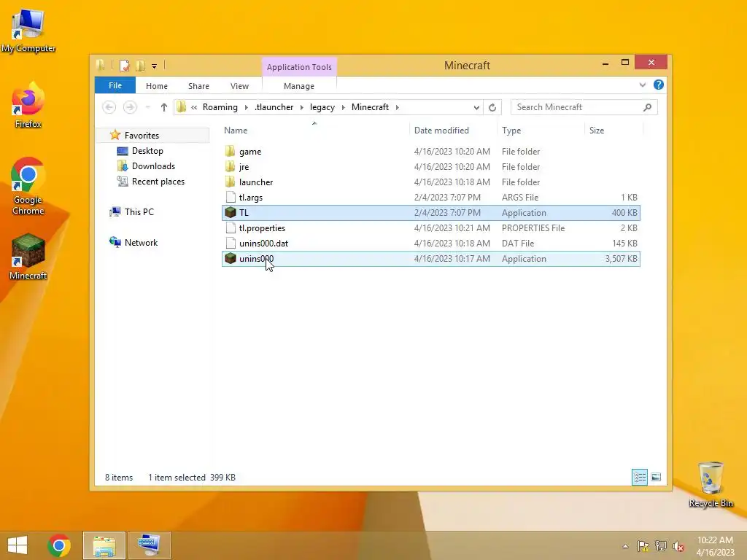Expand the ribbon chevron
The height and width of the screenshot is (560, 747).
[642, 85]
